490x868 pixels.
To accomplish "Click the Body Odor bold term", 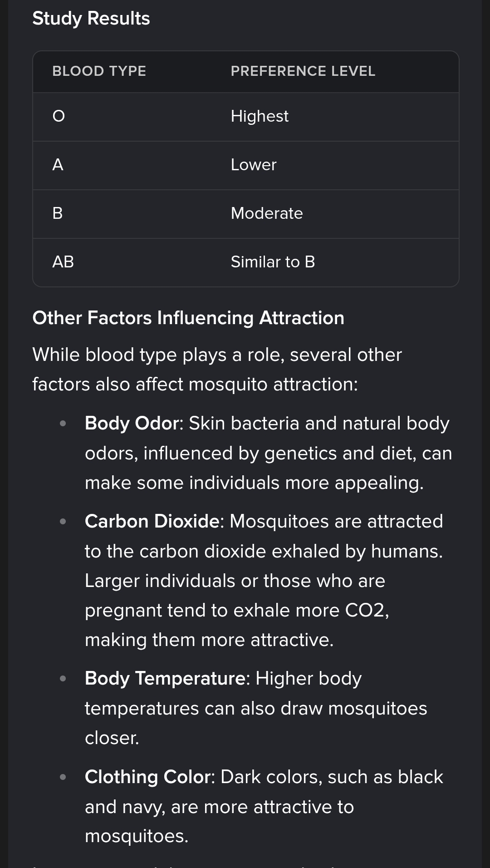I will [132, 423].
